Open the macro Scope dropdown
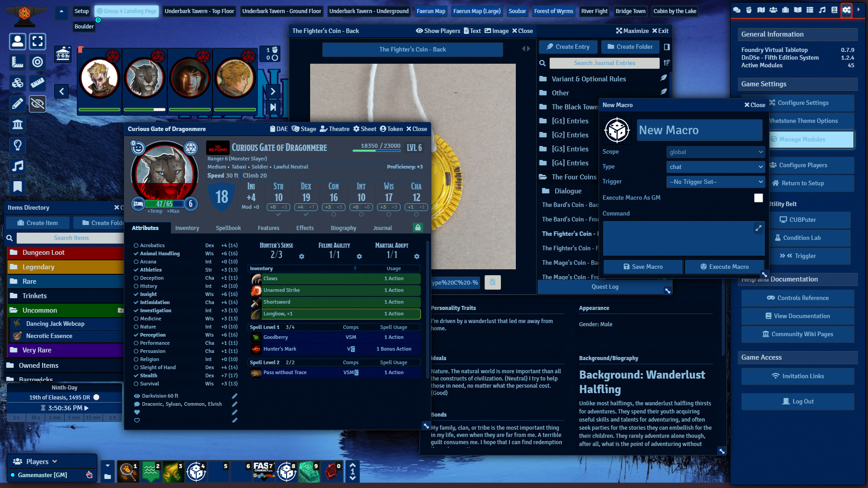Screen dimensions: 868x488 (715, 152)
